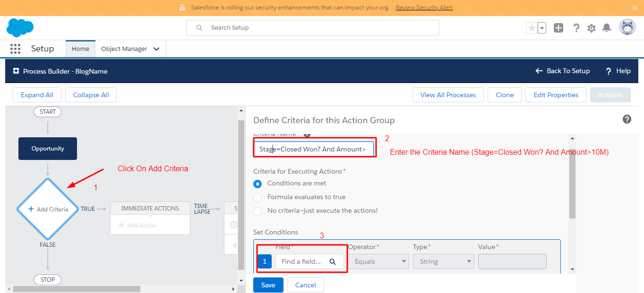Dismiss the security alert banner
This screenshot has width=644, height=293.
coord(635,8)
